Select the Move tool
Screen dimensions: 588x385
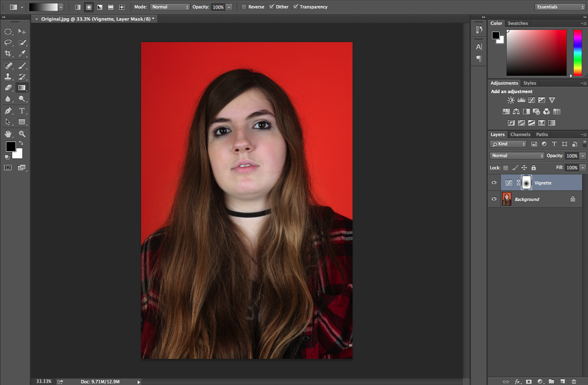(22, 32)
